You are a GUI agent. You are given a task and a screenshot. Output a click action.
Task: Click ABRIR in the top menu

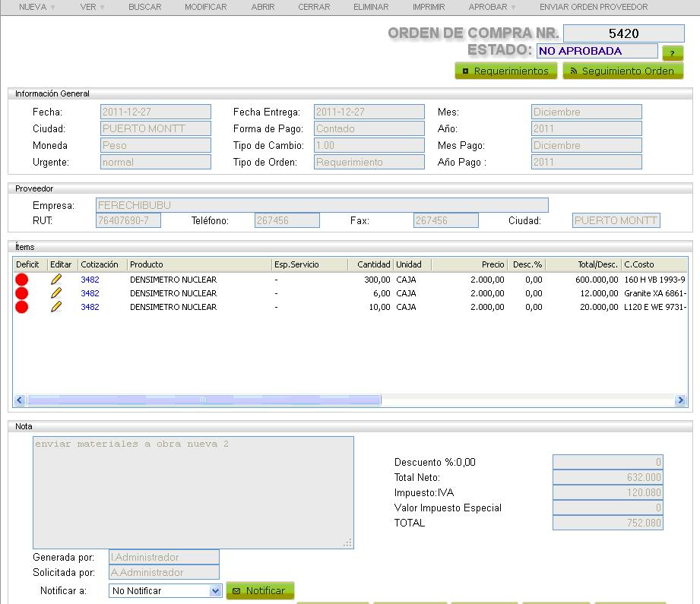pos(263,7)
